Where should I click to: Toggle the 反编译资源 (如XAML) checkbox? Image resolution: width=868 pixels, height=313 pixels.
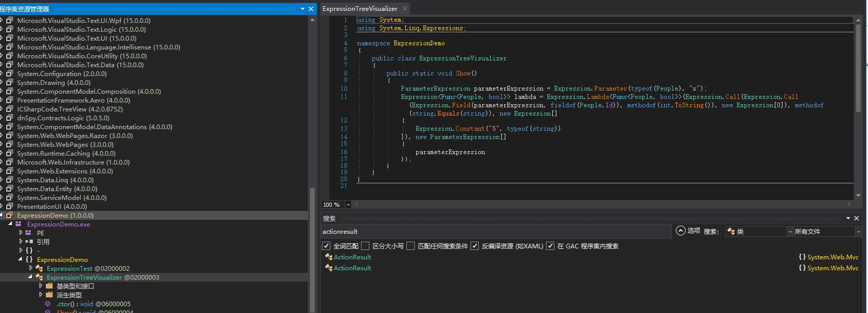pos(475,246)
